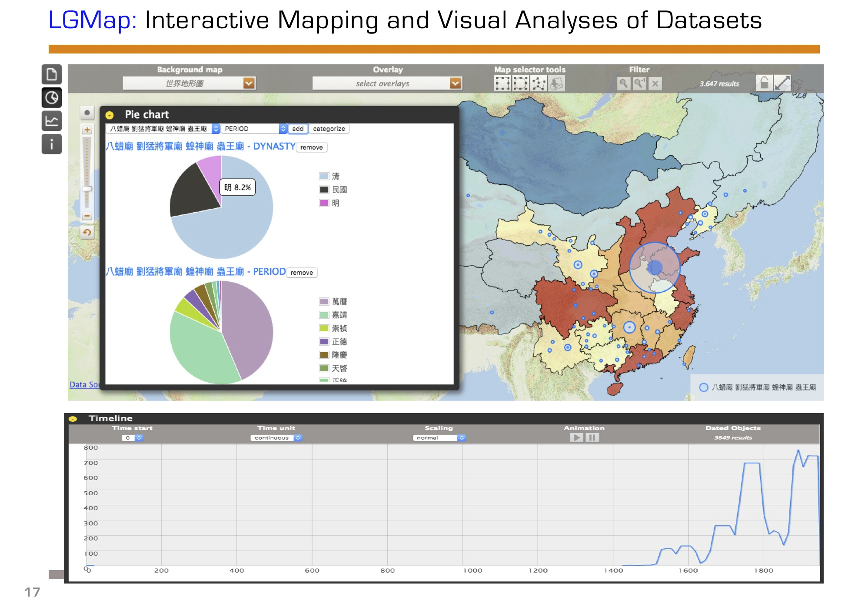Screen dimensions: 868x607
Task: Select the rectangle map selector tool
Action: 502,83
